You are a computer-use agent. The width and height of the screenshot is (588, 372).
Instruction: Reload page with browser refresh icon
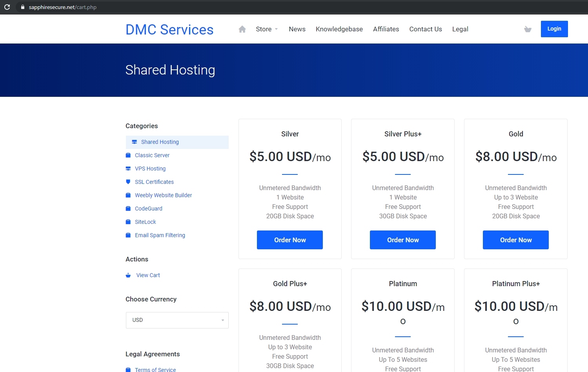(x=7, y=7)
